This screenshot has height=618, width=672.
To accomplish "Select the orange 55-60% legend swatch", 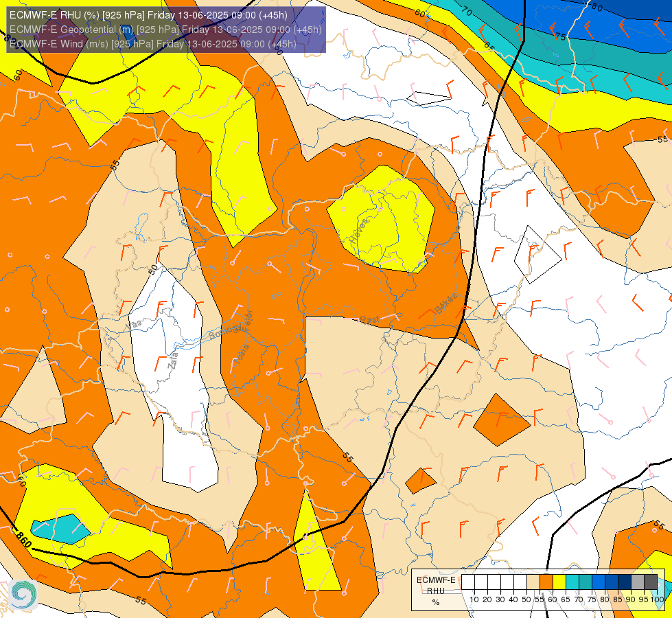I will 546,582.
